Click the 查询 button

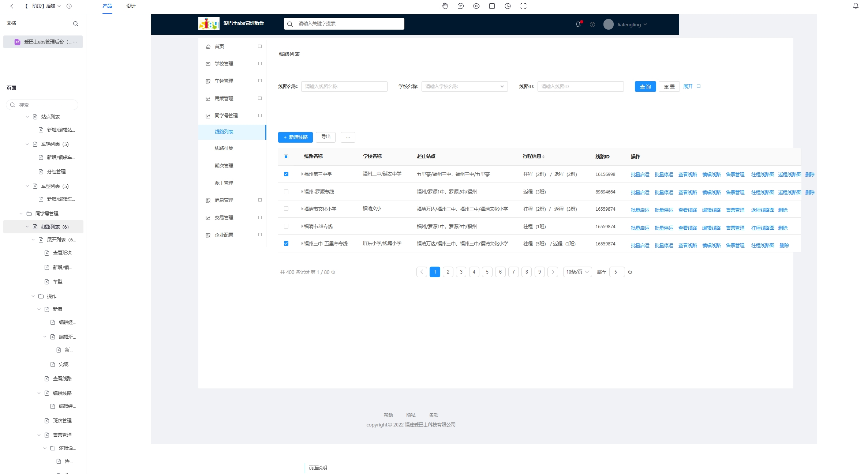tap(645, 87)
